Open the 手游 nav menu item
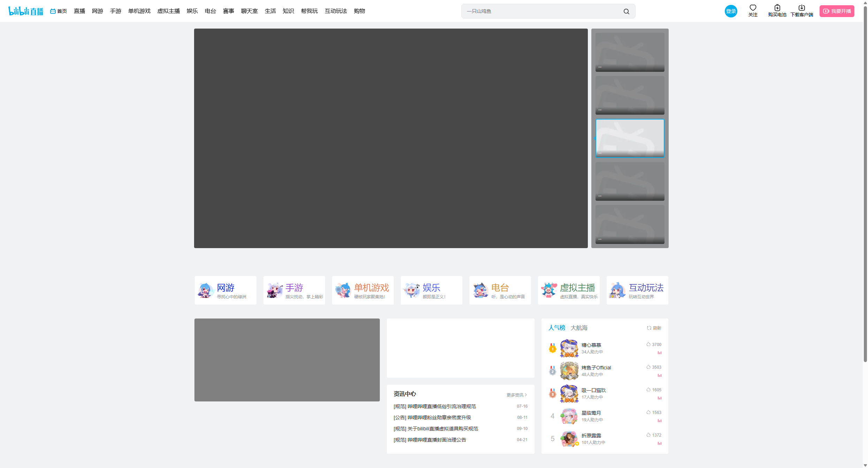Viewport: 868px width, 468px height. coord(116,11)
